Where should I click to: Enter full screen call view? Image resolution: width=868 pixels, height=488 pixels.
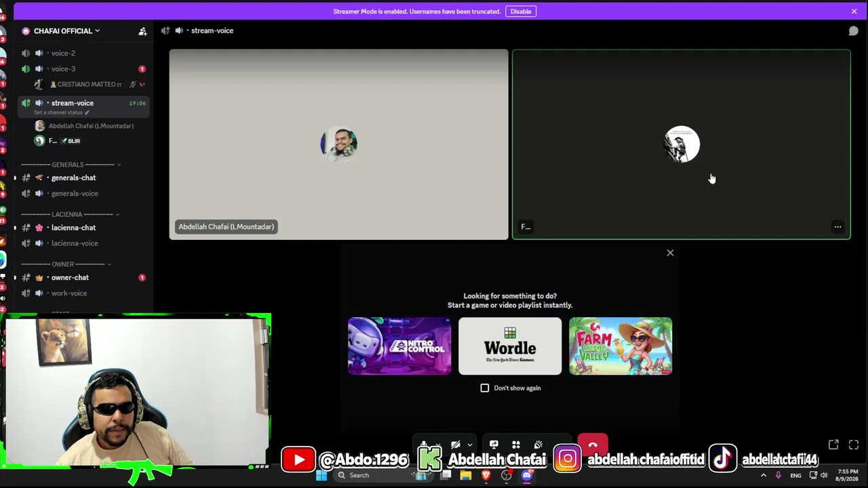tap(854, 445)
